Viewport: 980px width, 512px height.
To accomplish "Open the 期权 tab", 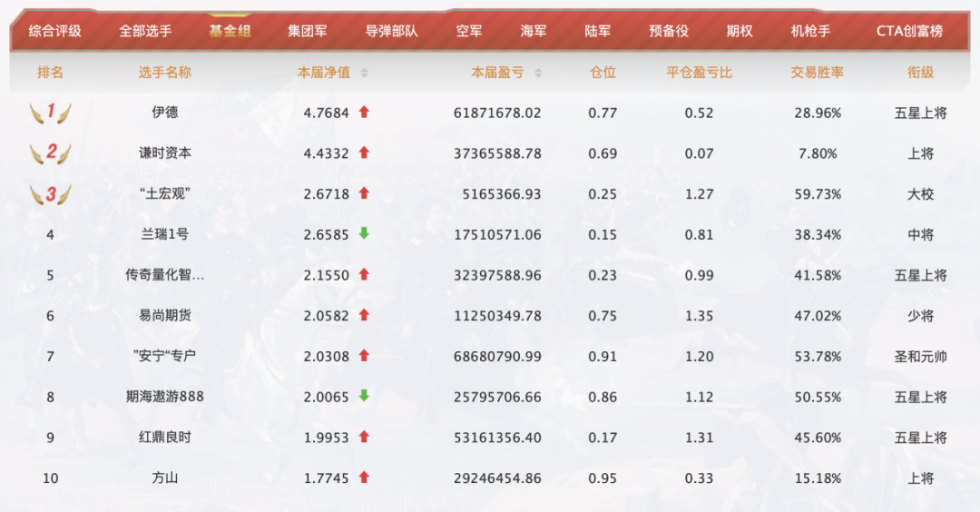I will click(740, 31).
